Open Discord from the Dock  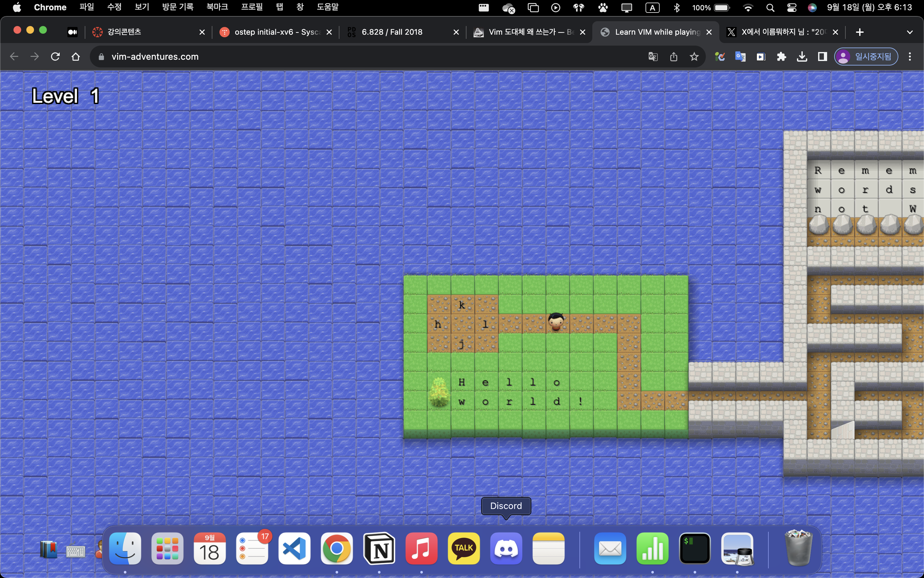[506, 548]
